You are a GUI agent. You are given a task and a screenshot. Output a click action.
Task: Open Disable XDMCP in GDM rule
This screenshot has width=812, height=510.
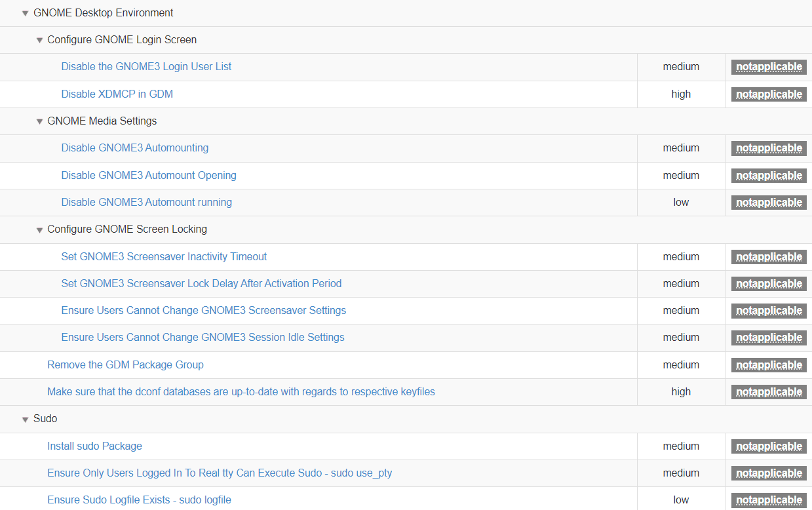[x=117, y=94]
